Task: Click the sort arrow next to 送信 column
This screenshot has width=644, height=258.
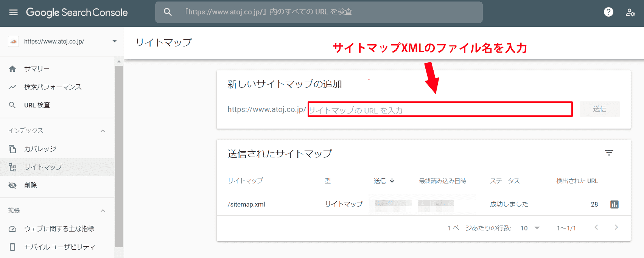Action: (392, 180)
